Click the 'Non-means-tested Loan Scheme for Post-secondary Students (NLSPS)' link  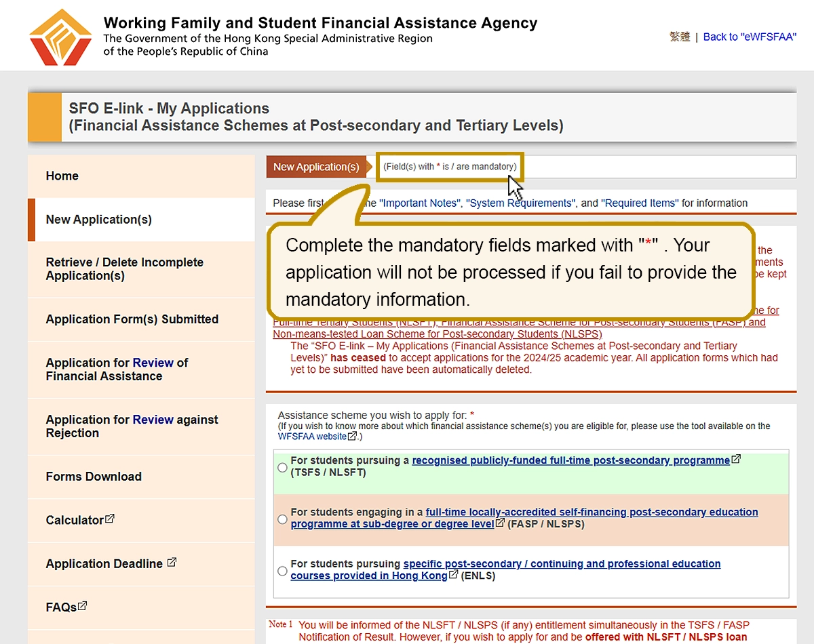(x=437, y=334)
